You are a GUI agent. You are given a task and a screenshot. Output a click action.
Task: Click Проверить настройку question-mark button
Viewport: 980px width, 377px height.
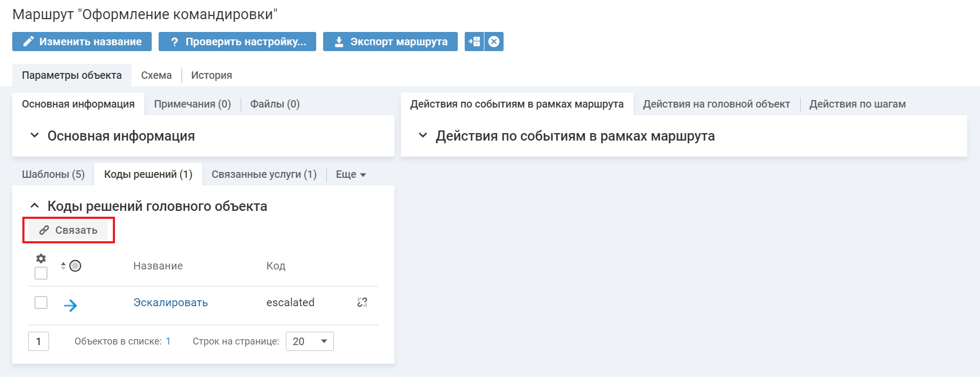[x=237, y=42]
